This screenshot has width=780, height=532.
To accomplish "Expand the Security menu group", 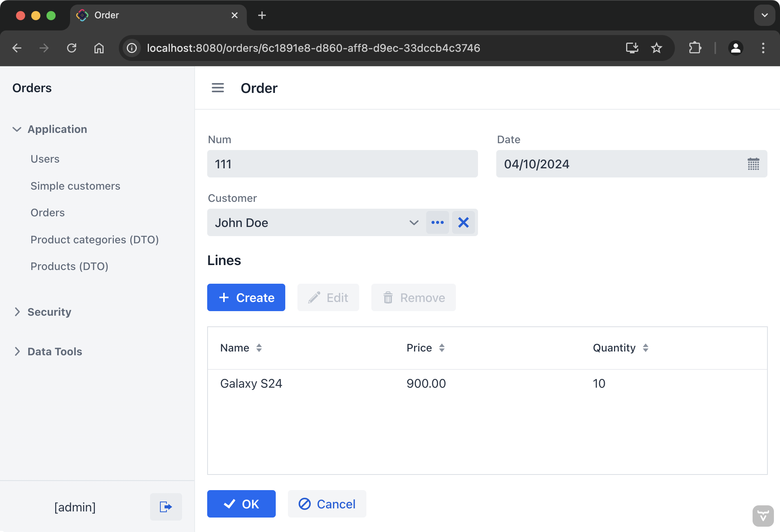I will [17, 312].
